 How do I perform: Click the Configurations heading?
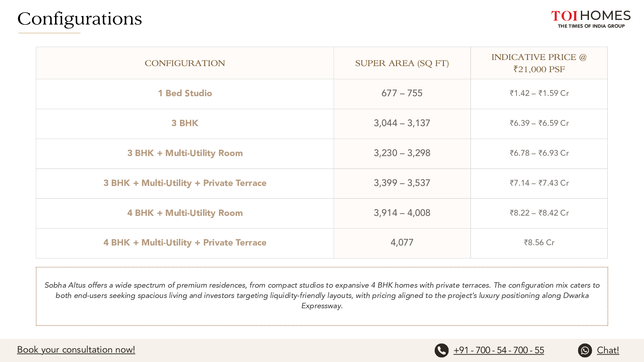tap(80, 19)
